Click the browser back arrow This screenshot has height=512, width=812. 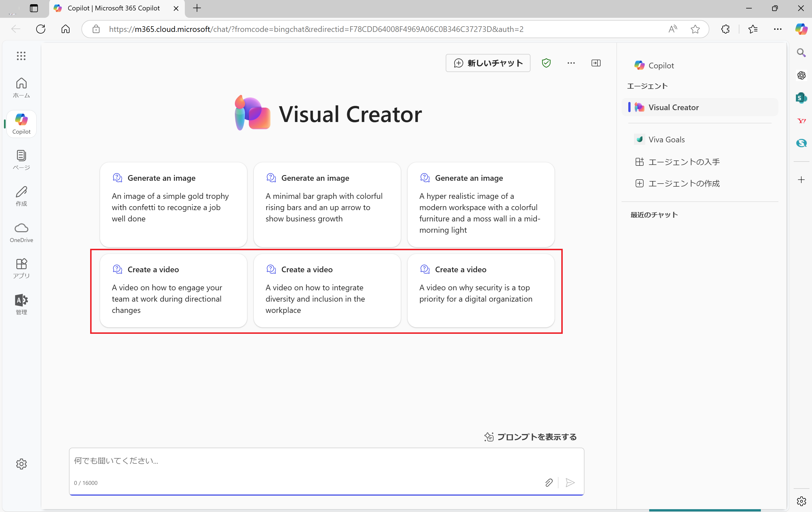pyautogui.click(x=16, y=29)
